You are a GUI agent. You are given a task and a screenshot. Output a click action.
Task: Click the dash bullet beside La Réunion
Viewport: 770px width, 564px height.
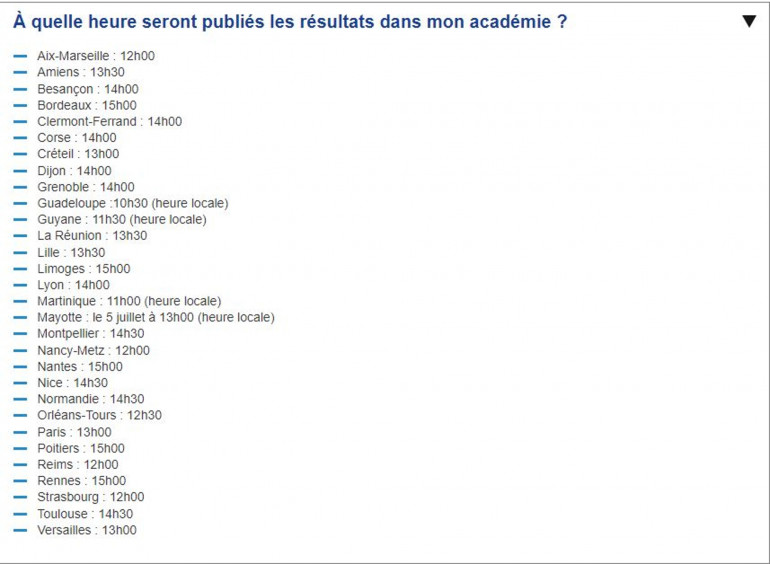(20, 236)
